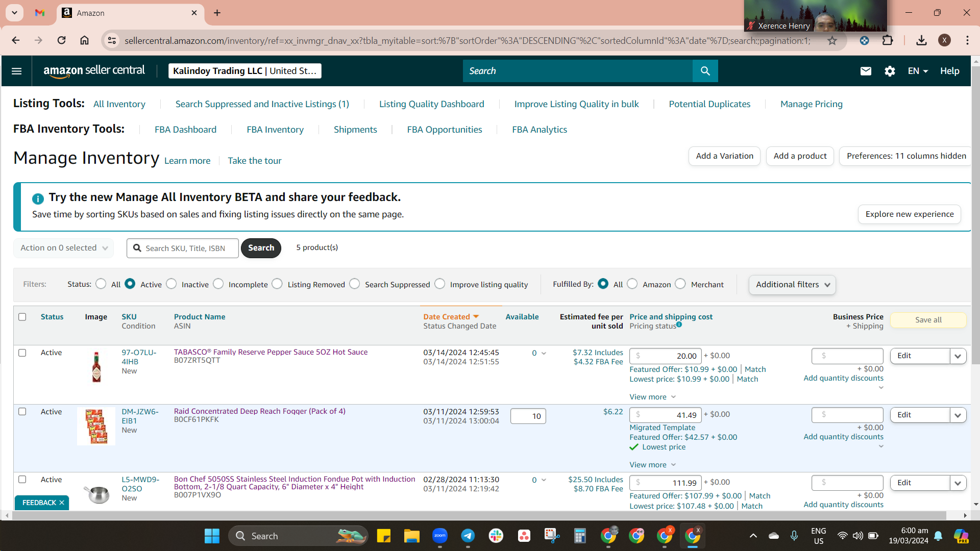This screenshot has width=980, height=551.
Task: Open the Windows Start menu
Action: pyautogui.click(x=212, y=536)
